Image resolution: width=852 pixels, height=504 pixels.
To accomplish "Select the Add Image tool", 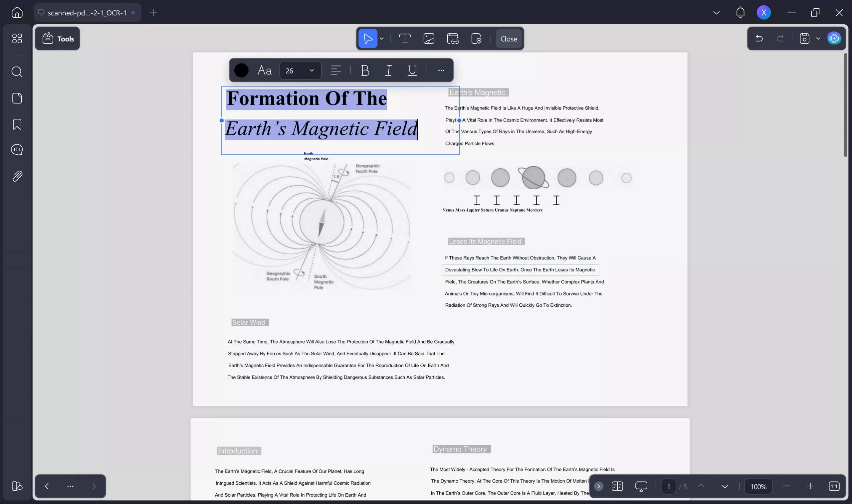I will click(429, 39).
